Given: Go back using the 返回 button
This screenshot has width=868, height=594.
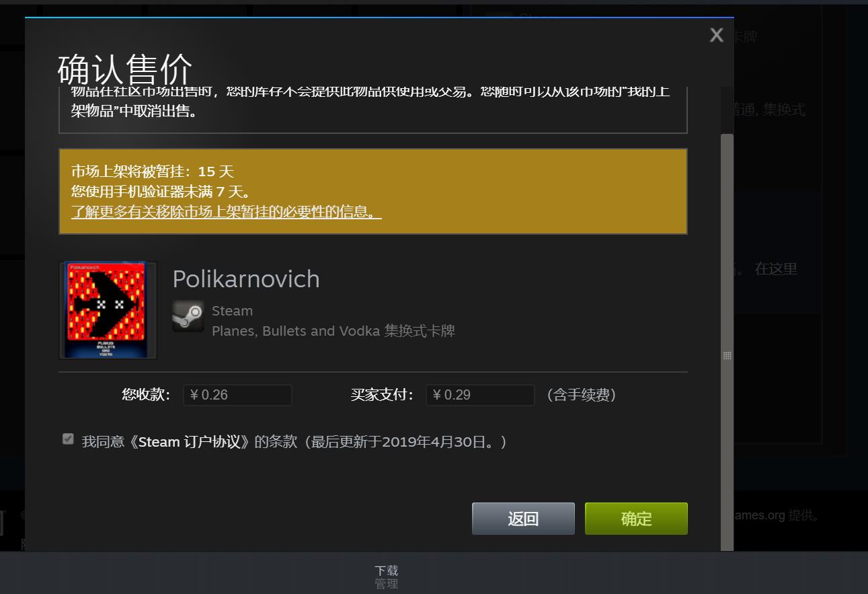Looking at the screenshot, I should [522, 518].
